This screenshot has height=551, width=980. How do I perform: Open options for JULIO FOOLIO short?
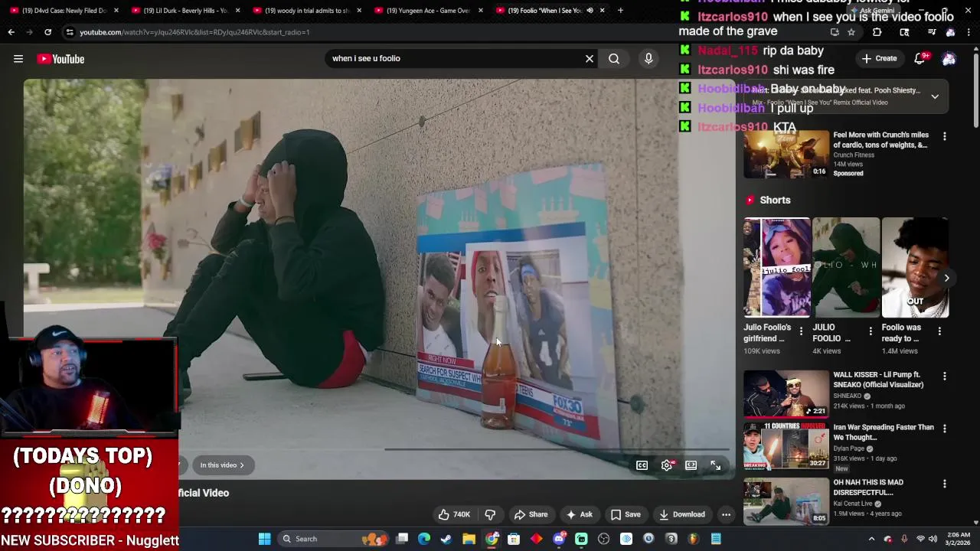pos(870,331)
